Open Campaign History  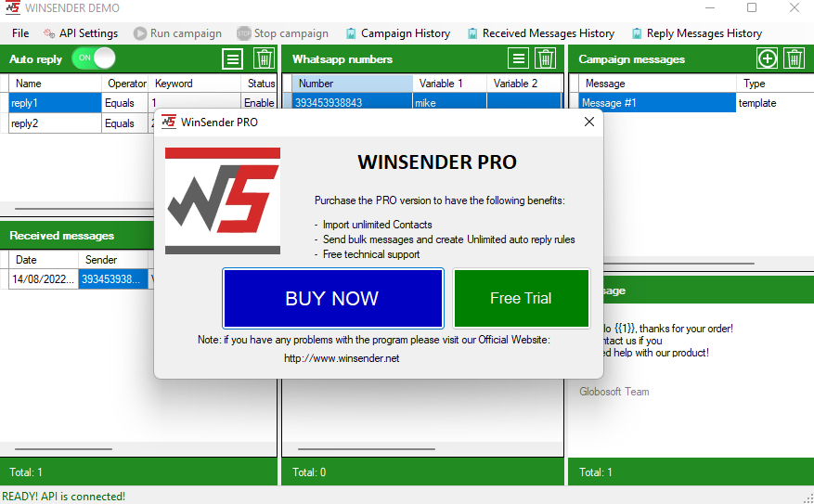398,33
